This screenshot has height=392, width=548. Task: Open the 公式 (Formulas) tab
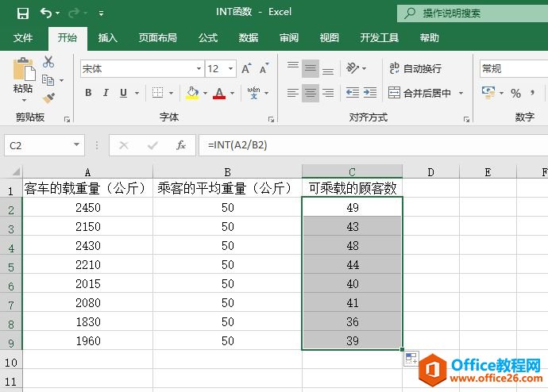[x=208, y=37]
